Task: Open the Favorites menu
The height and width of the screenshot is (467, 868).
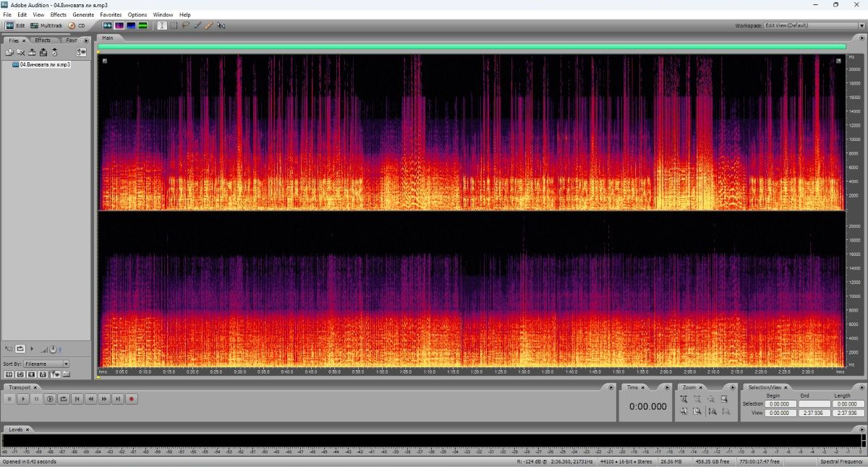Action: point(111,14)
